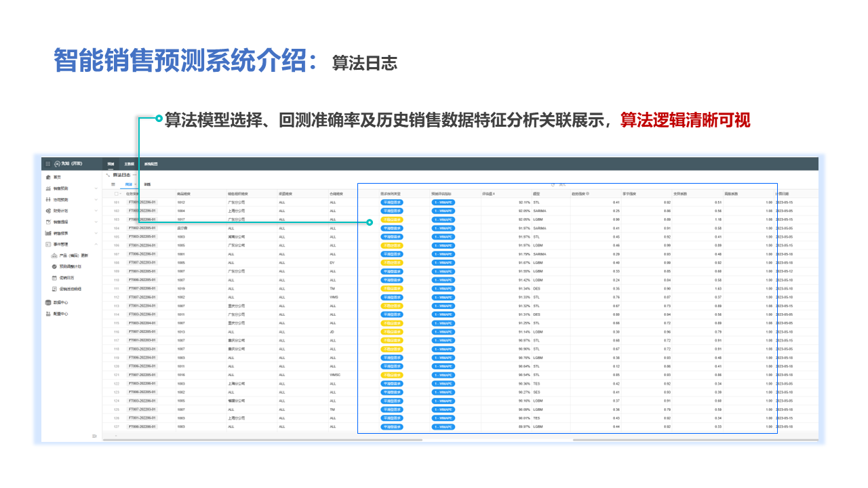
Task: Click the 配置中心 icon in sidebar
Action: (47, 314)
